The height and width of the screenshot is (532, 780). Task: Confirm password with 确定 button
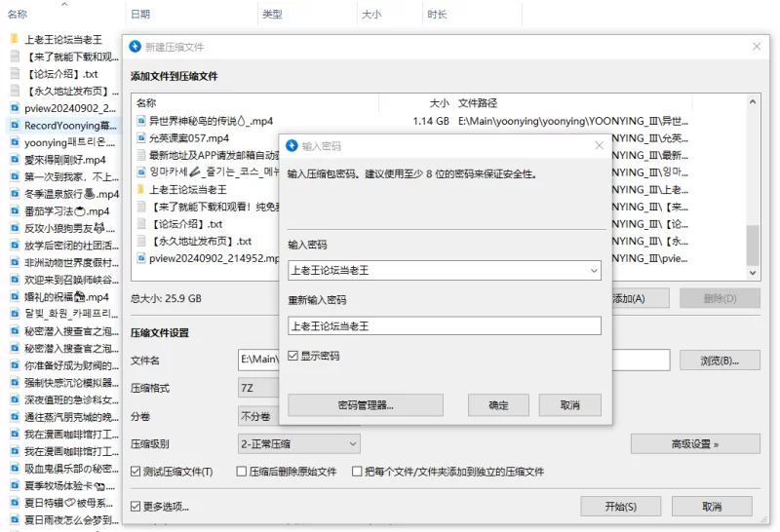[498, 405]
